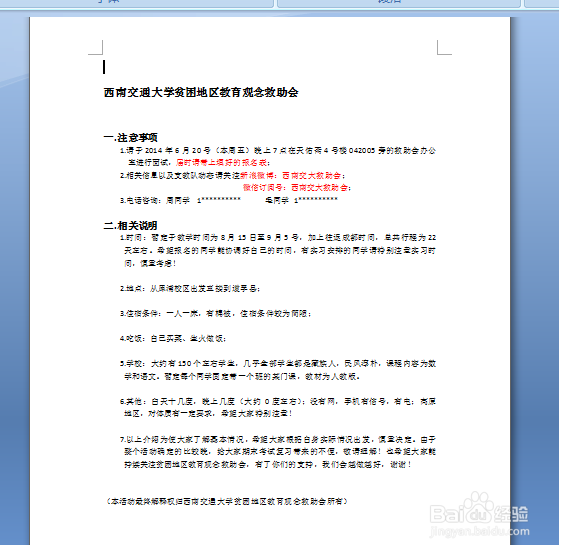Image resolution: width=561 pixels, height=552 pixels.
Task: Click the heading 一.注意事项
Action: point(130,138)
